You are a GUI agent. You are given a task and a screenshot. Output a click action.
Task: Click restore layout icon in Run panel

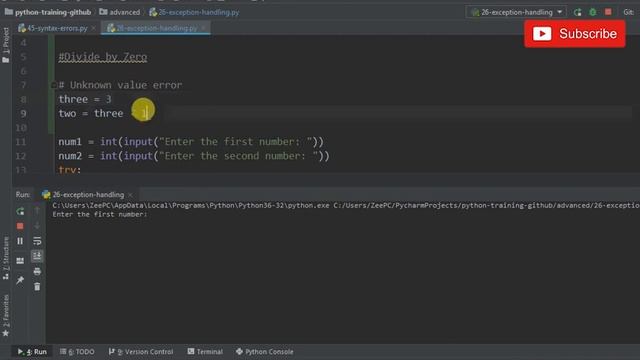click(20, 260)
